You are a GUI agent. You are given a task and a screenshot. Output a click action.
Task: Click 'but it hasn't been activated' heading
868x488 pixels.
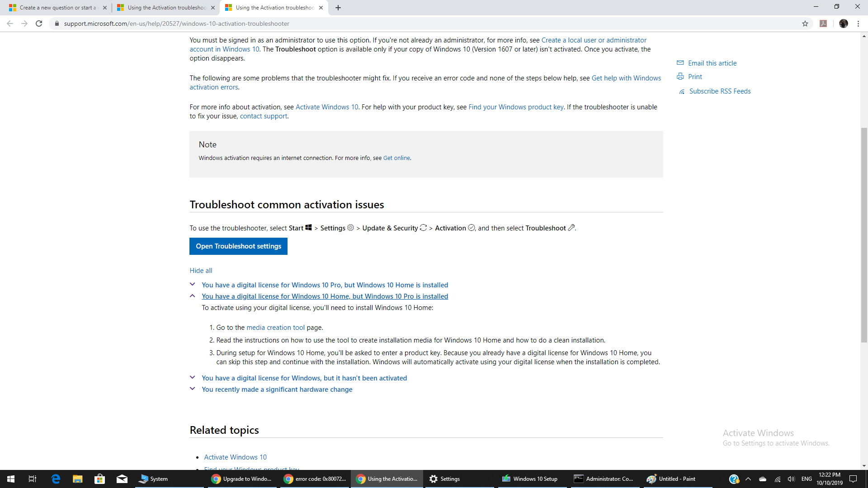304,378
